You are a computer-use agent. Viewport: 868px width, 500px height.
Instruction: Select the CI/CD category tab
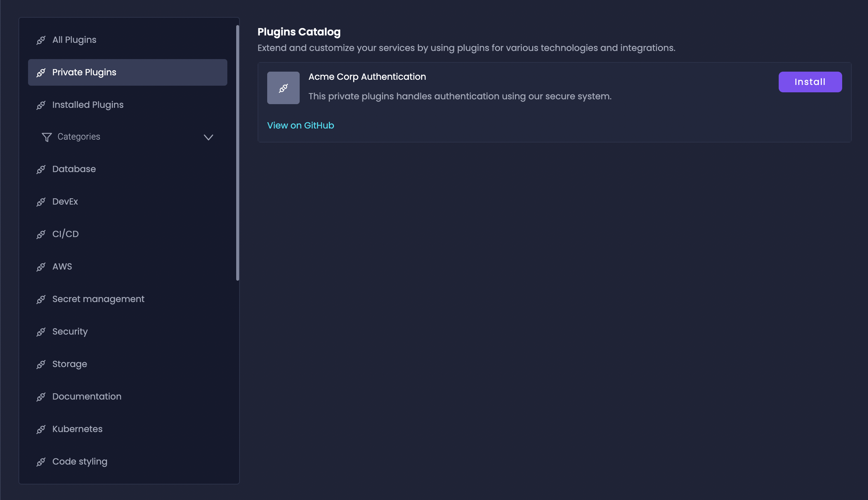66,234
